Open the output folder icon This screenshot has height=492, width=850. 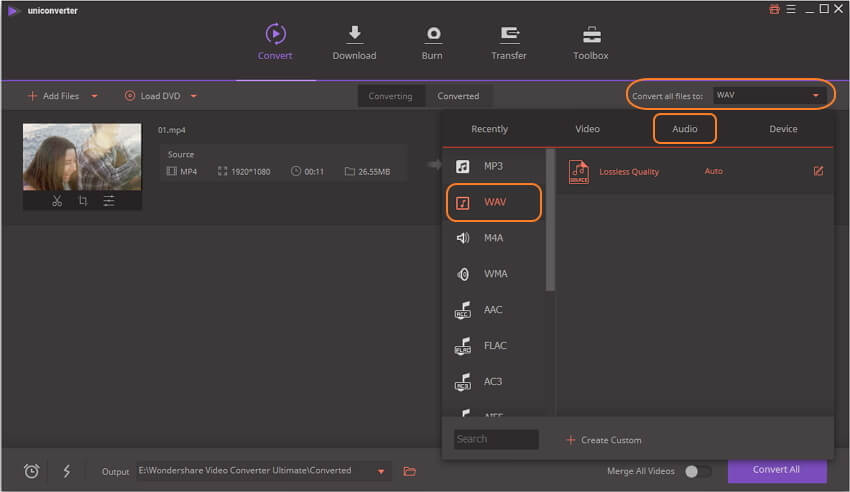[x=410, y=471]
